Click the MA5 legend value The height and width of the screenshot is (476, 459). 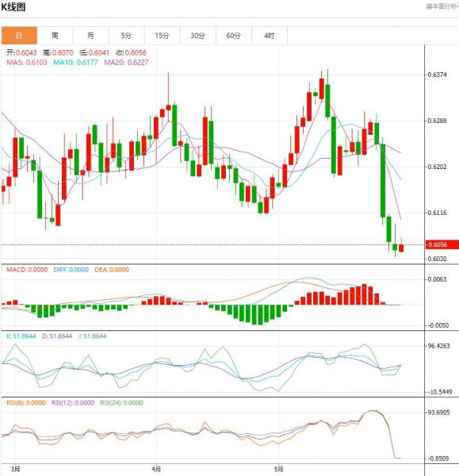tap(27, 63)
